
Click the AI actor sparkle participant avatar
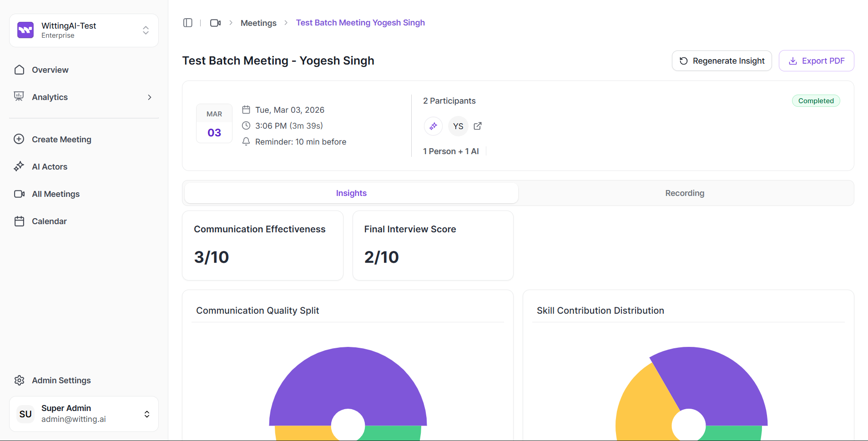pos(433,126)
